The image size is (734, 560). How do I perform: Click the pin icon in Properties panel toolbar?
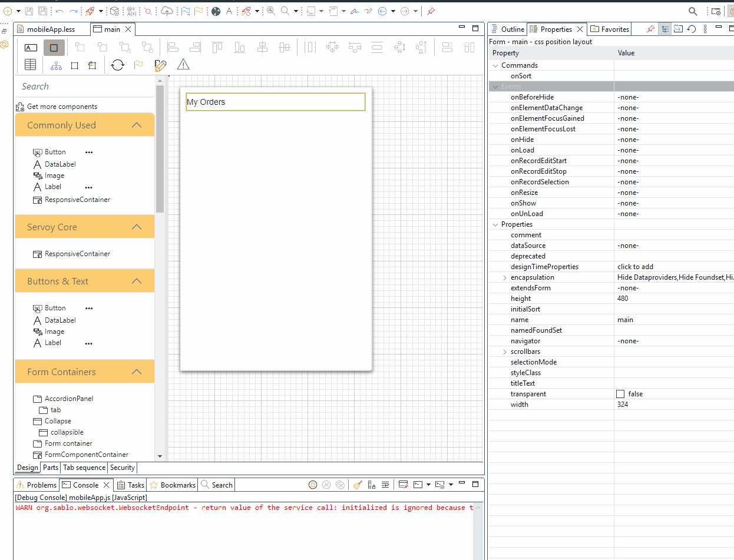(650, 29)
